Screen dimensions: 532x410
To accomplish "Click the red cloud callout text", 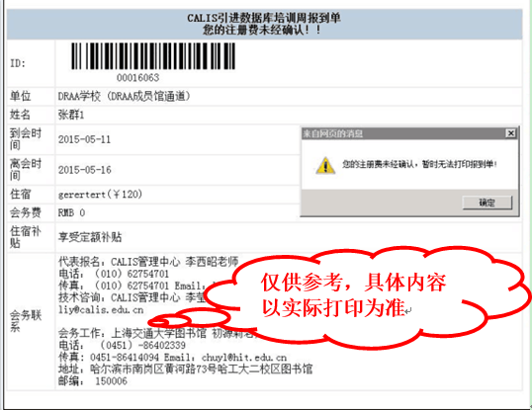I will point(353,295).
